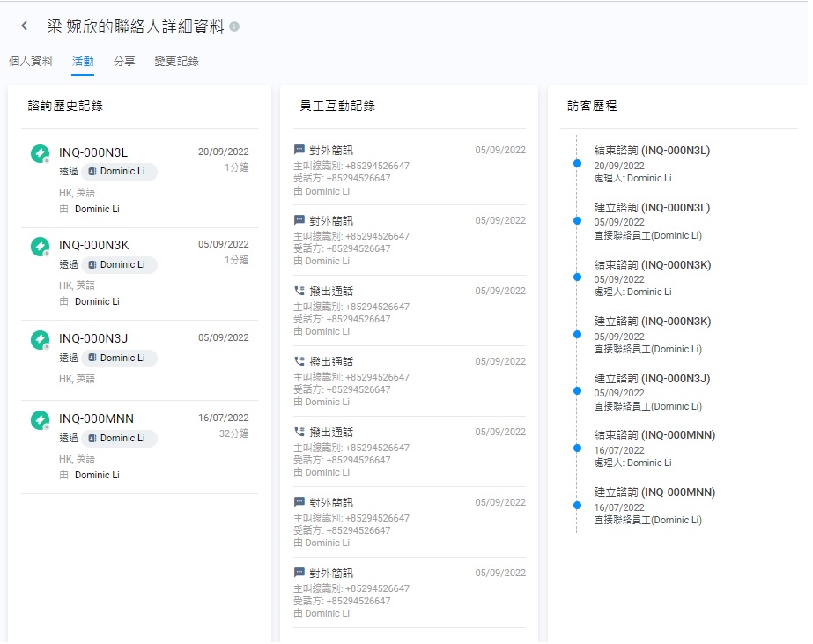Viewport: 813px width, 644px height.
Task: Select the 變更記錄 tab
Action: [176, 62]
